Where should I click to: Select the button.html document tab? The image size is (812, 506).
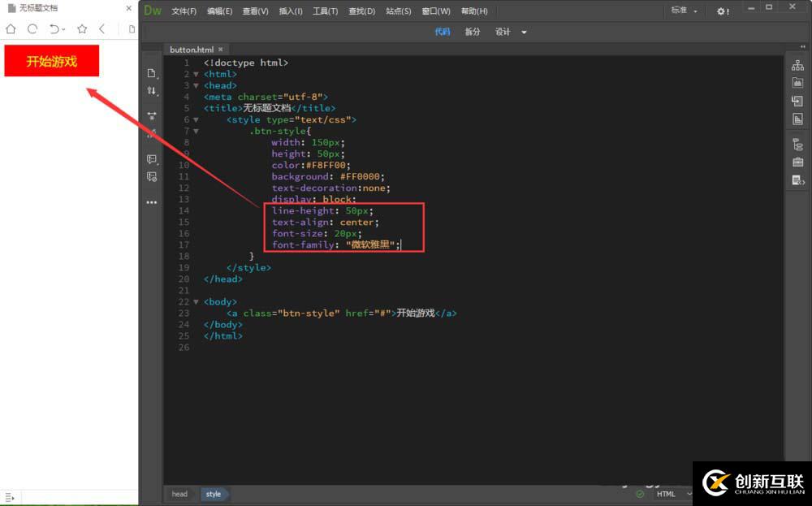191,50
